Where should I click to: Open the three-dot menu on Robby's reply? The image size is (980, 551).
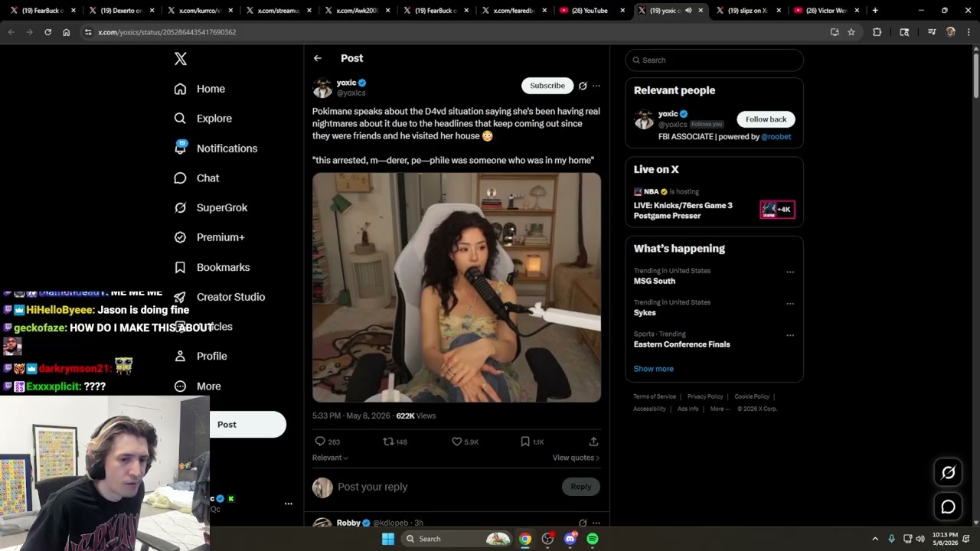coord(596,523)
